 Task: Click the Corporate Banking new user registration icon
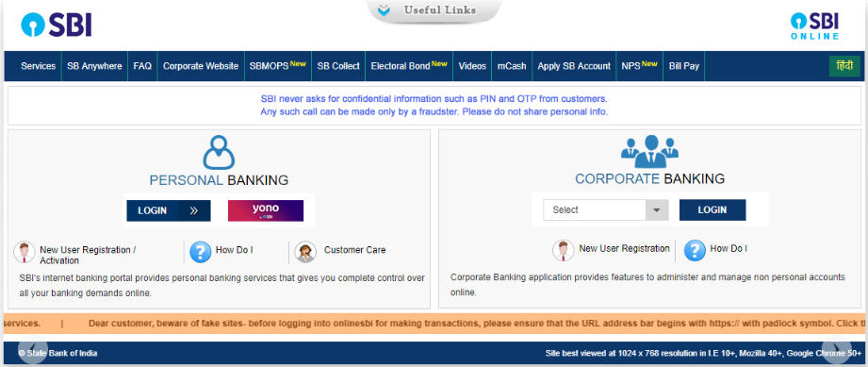(x=563, y=251)
